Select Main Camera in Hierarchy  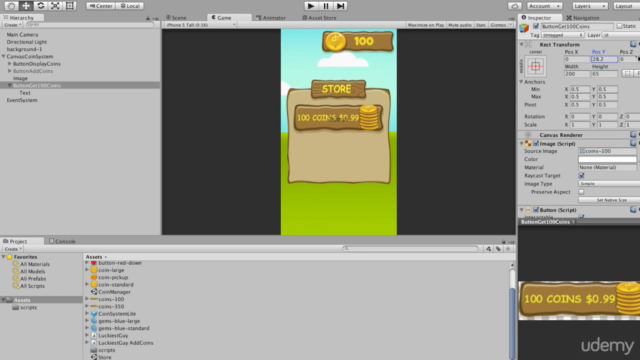[22, 35]
